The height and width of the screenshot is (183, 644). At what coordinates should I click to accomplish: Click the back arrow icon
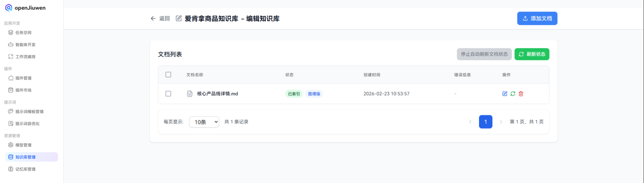pyautogui.click(x=153, y=18)
